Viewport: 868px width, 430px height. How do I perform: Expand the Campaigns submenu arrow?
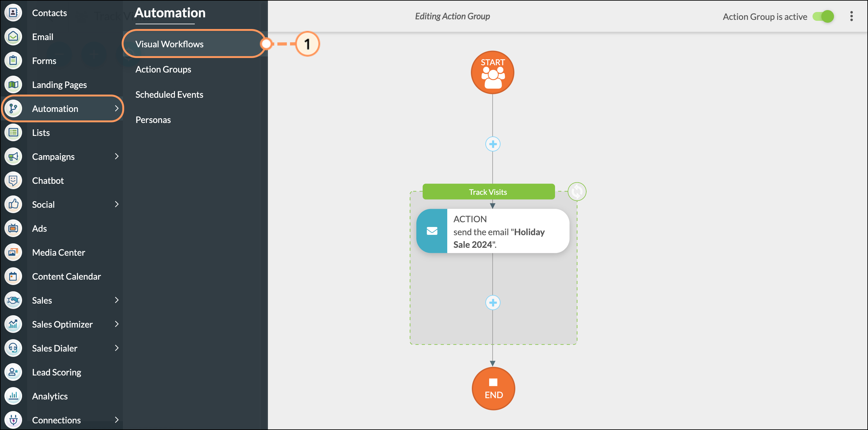pyautogui.click(x=117, y=156)
